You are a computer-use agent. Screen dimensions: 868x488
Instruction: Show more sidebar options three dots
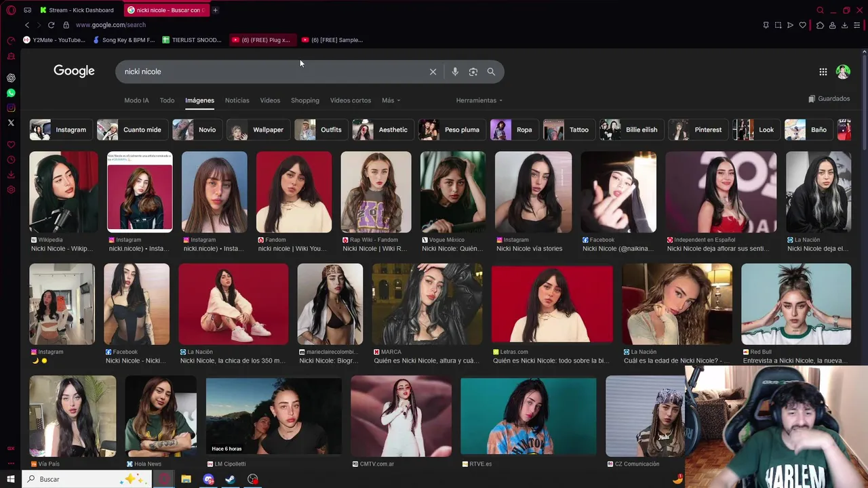[11, 464]
